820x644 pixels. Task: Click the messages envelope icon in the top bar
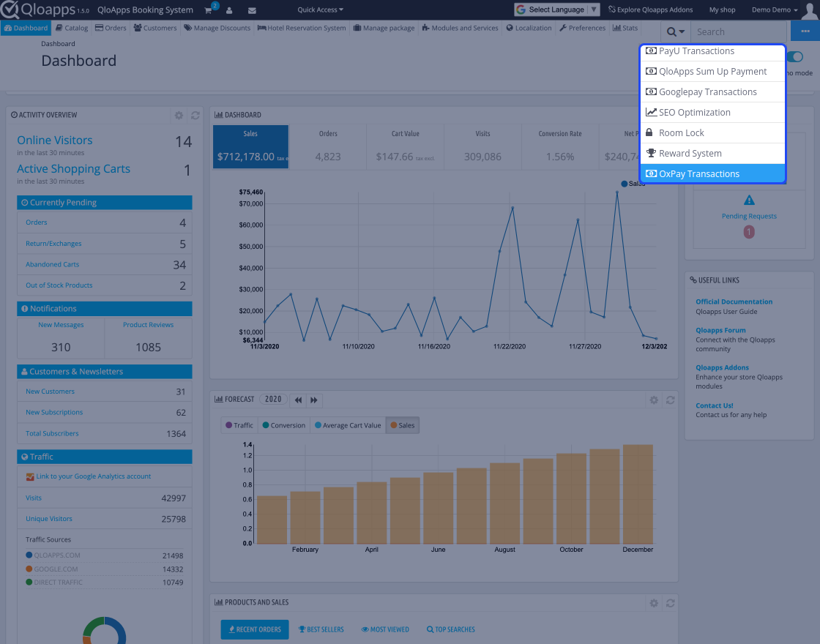tap(253, 10)
